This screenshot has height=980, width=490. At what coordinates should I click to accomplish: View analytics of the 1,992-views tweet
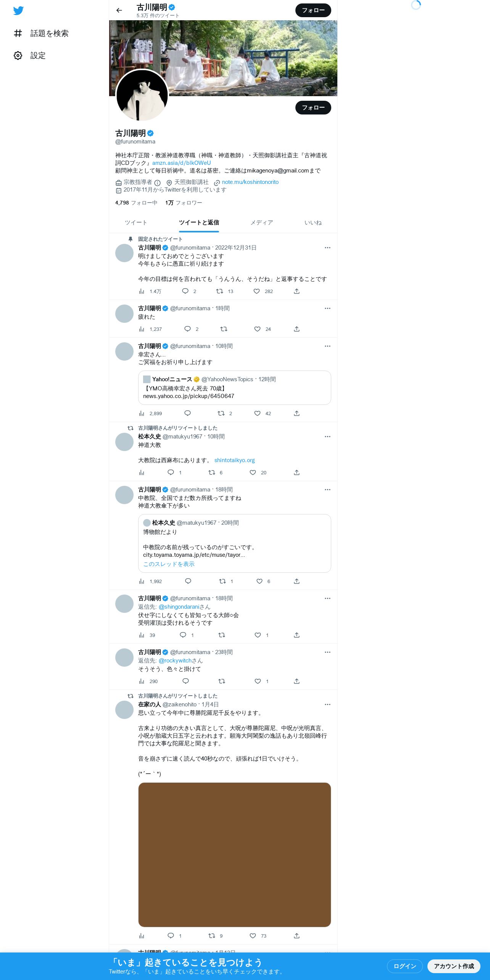[x=142, y=581]
